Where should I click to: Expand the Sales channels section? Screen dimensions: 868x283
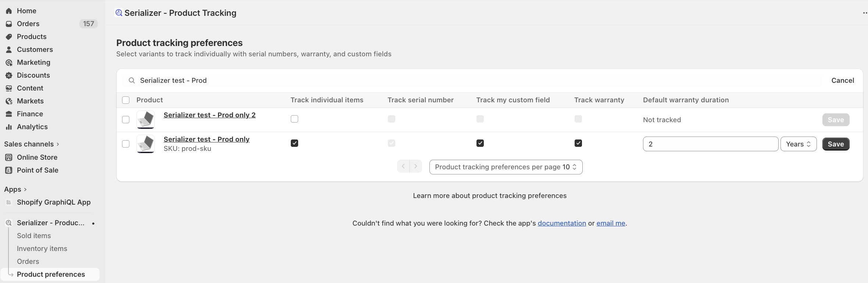[32, 144]
